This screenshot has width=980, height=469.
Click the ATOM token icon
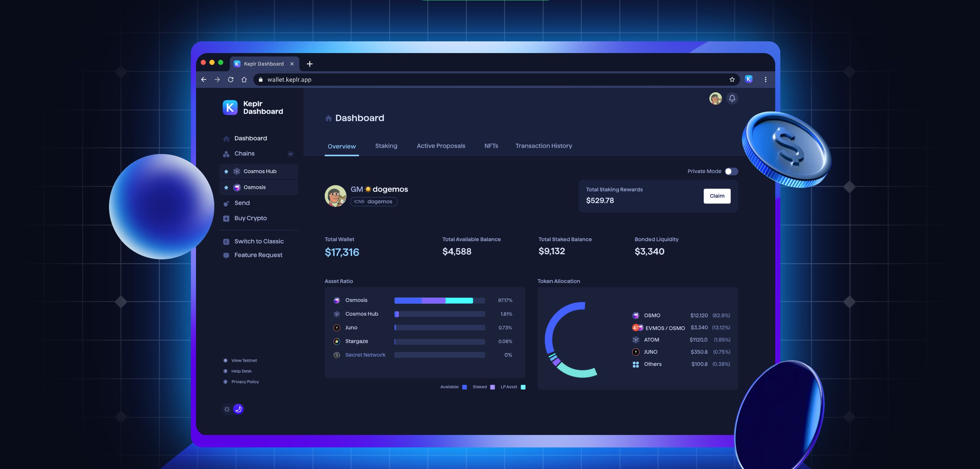point(636,340)
